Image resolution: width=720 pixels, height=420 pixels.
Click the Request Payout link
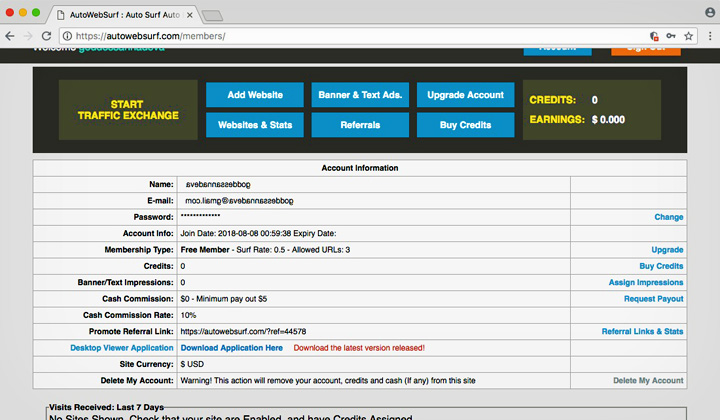[653, 299]
